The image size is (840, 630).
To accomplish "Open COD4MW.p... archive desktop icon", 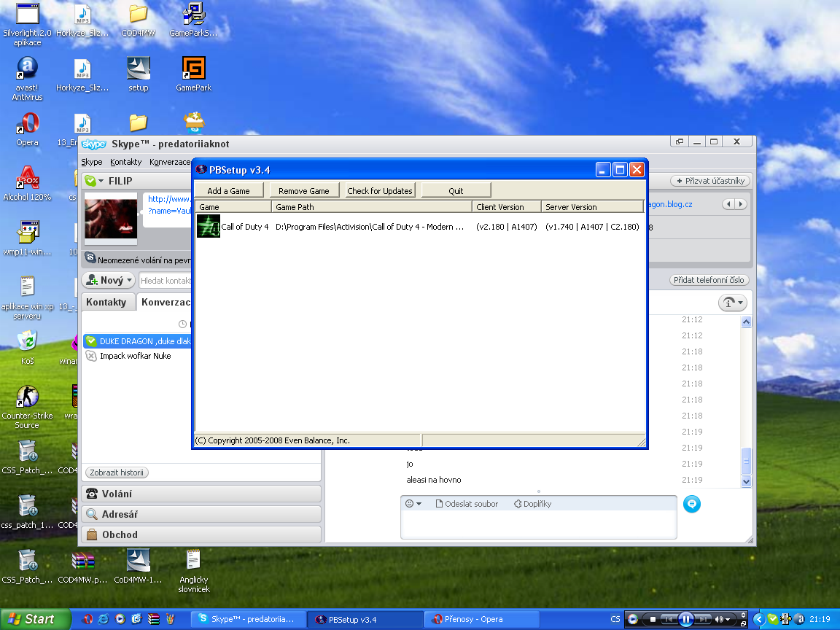I will tap(82, 567).
